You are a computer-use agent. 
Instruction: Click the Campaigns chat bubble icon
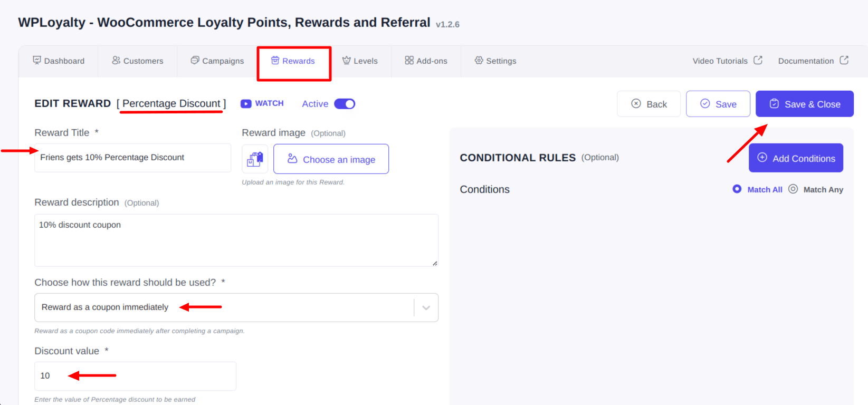(x=195, y=60)
